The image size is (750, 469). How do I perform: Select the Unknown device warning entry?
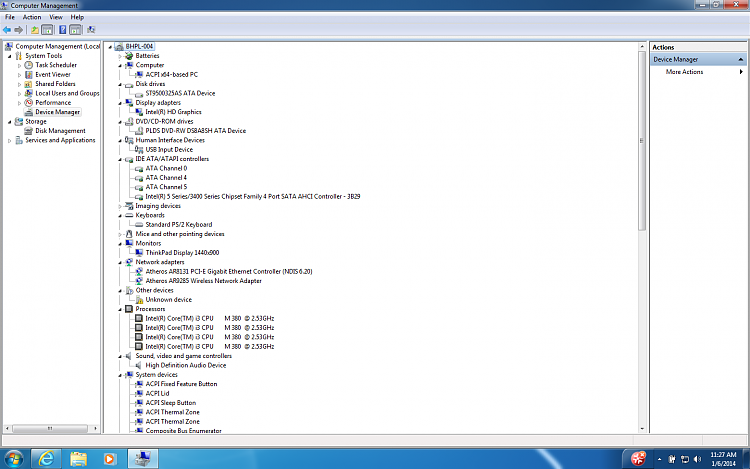click(x=168, y=300)
